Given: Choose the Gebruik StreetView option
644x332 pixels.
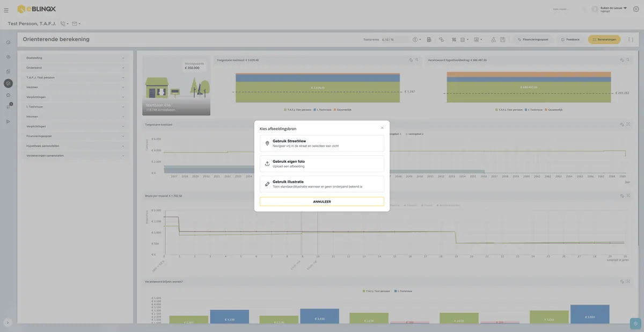Looking at the screenshot, I should pyautogui.click(x=322, y=143).
